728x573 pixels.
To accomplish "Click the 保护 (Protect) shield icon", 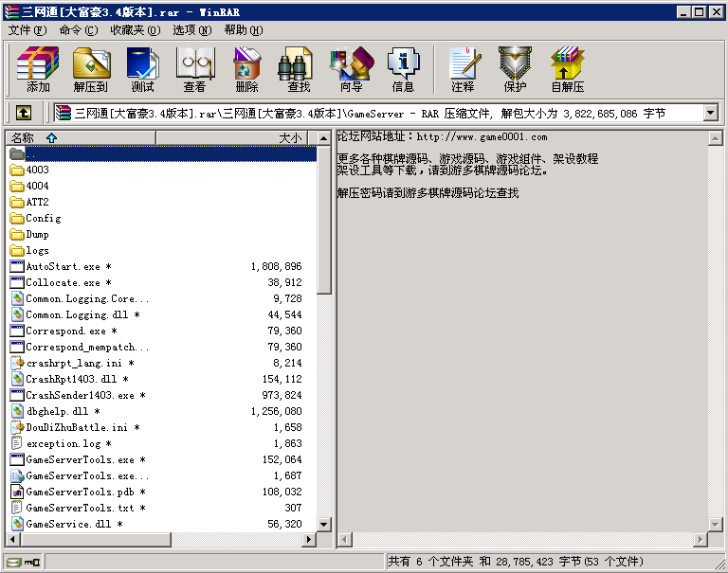I will (x=515, y=69).
